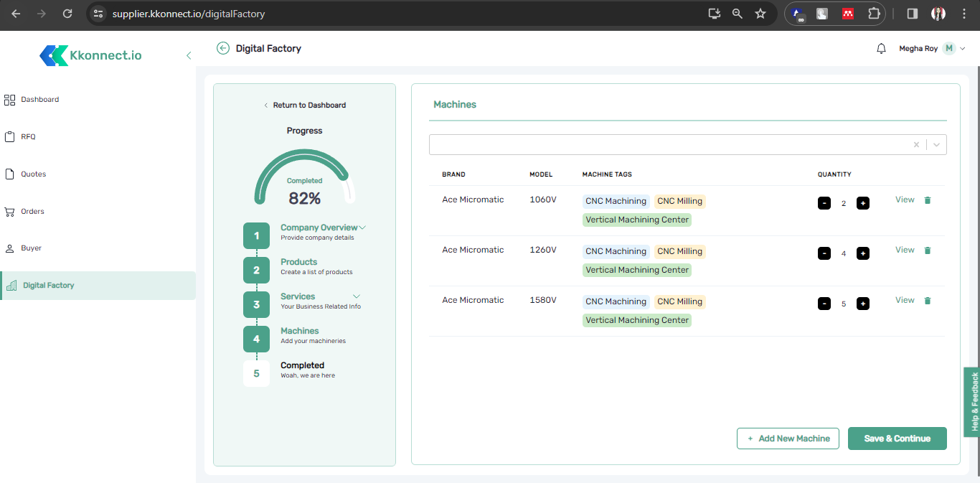
Task: Decrease quantity for 1260V machine
Action: point(824,253)
